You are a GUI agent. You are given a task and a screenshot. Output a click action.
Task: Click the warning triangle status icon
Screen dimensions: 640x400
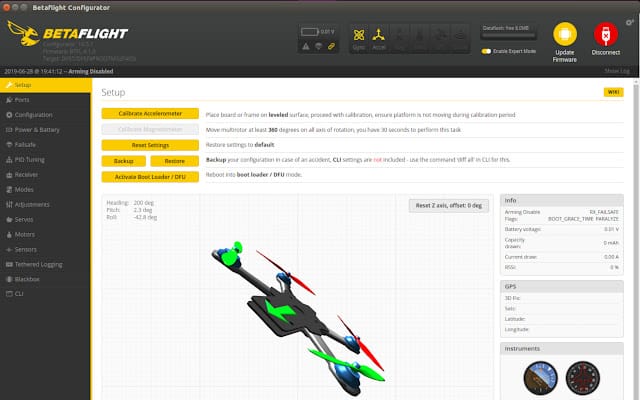click(306, 47)
